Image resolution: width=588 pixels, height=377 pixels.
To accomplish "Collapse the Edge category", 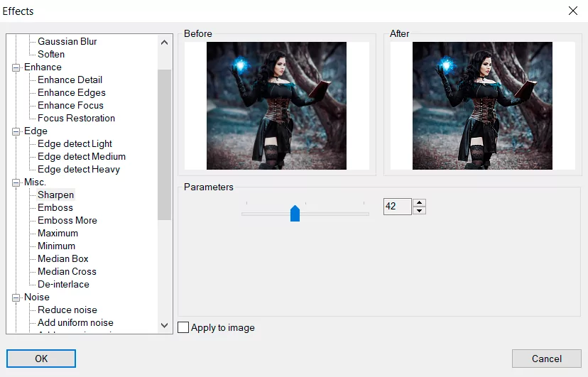I will click(16, 131).
